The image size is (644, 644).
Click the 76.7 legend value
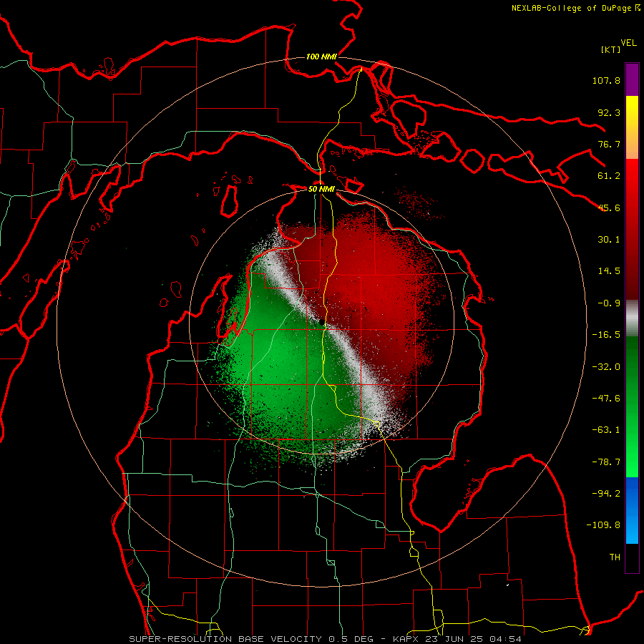pos(609,144)
